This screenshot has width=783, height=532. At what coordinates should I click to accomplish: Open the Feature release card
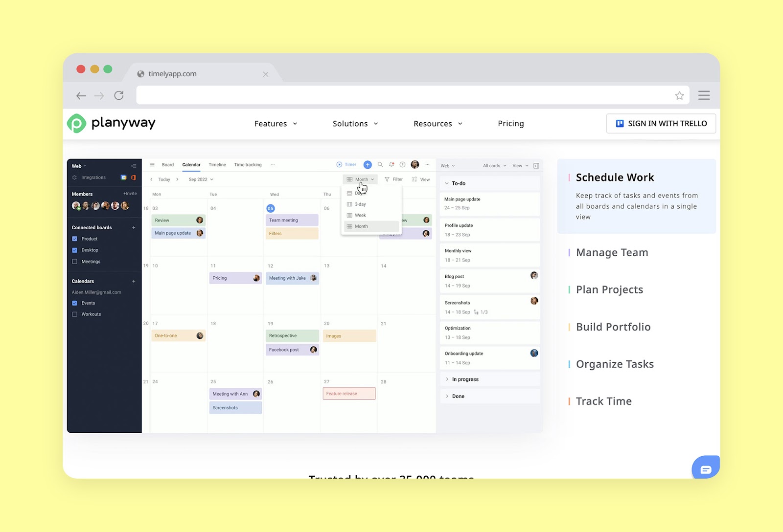pos(348,393)
